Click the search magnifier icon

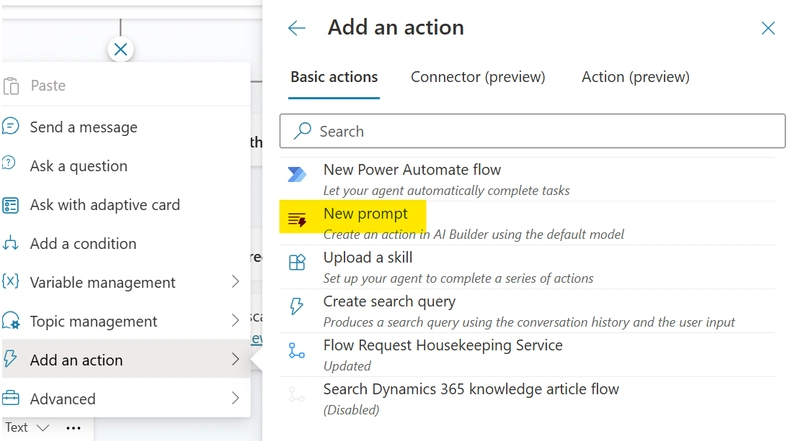(x=302, y=131)
